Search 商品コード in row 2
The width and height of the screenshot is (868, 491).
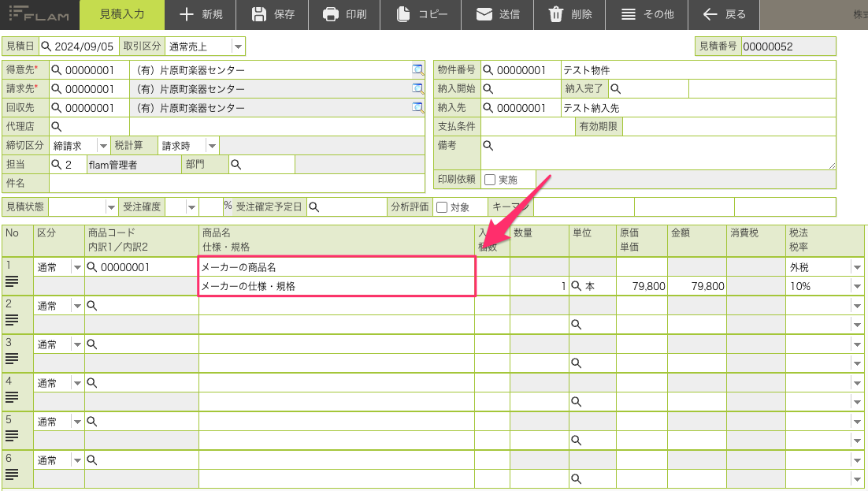click(x=92, y=306)
